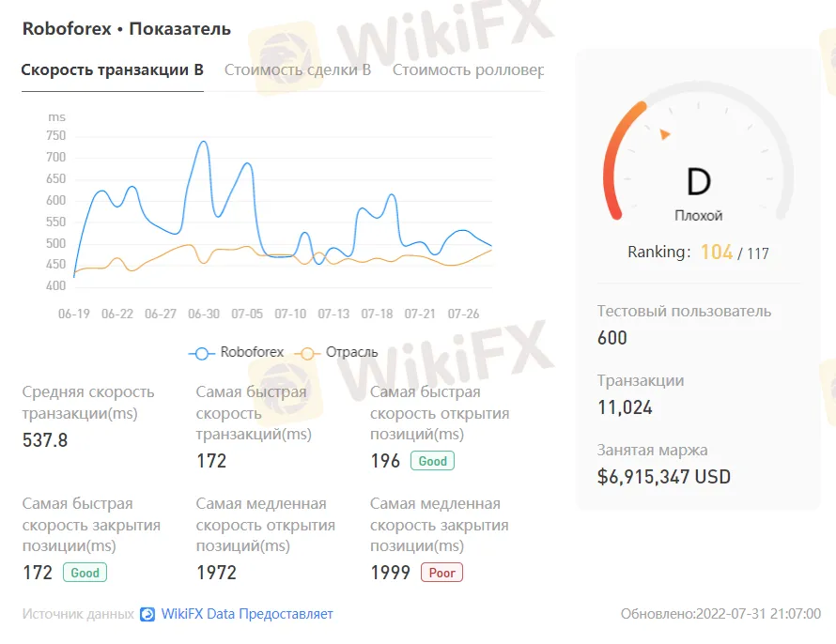Click the margin value $6,915,347 USD

click(664, 477)
